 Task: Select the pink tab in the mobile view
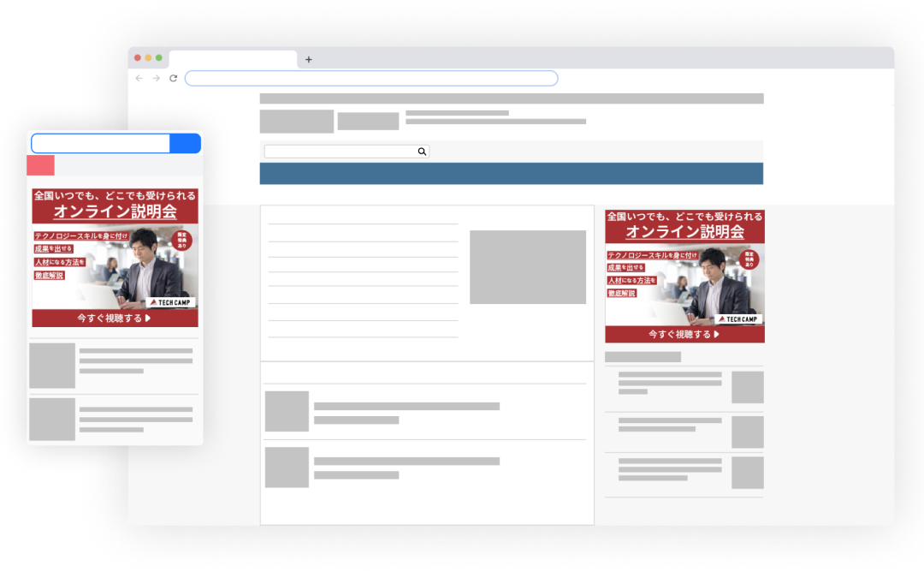(40, 165)
